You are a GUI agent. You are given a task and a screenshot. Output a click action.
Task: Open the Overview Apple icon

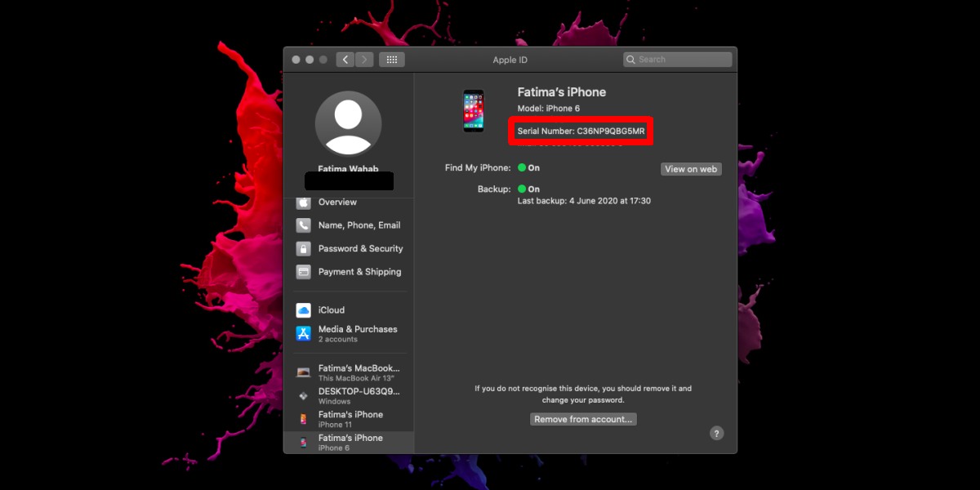(304, 202)
